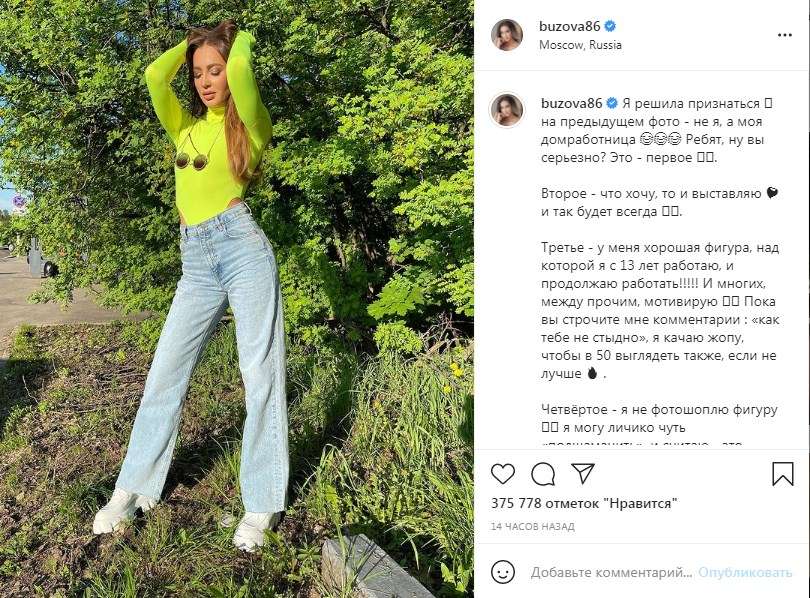Screen dimensions: 810x598
Task: Click the paragraph starting with Третье
Action: coord(660,310)
